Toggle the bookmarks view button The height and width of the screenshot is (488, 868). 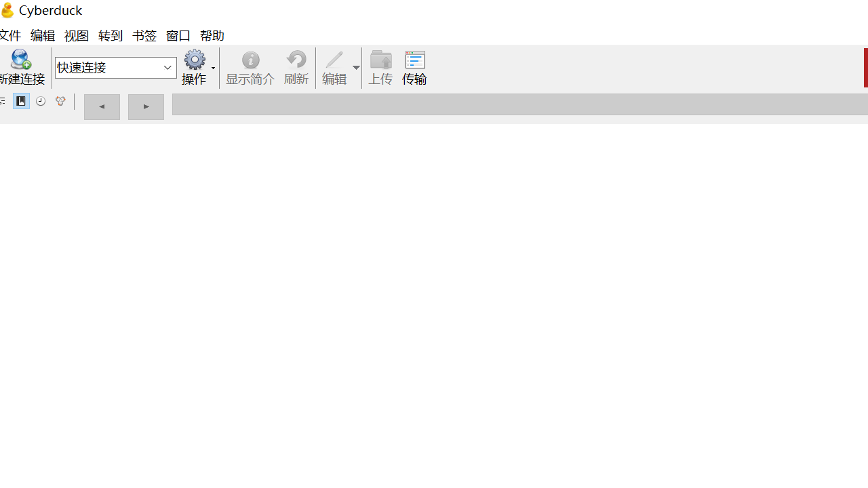click(21, 101)
